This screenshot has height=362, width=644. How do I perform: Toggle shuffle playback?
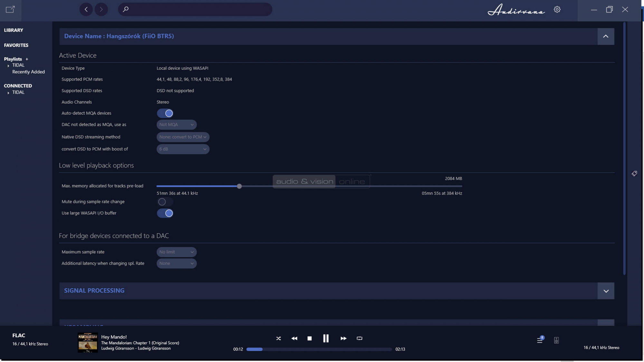click(279, 338)
